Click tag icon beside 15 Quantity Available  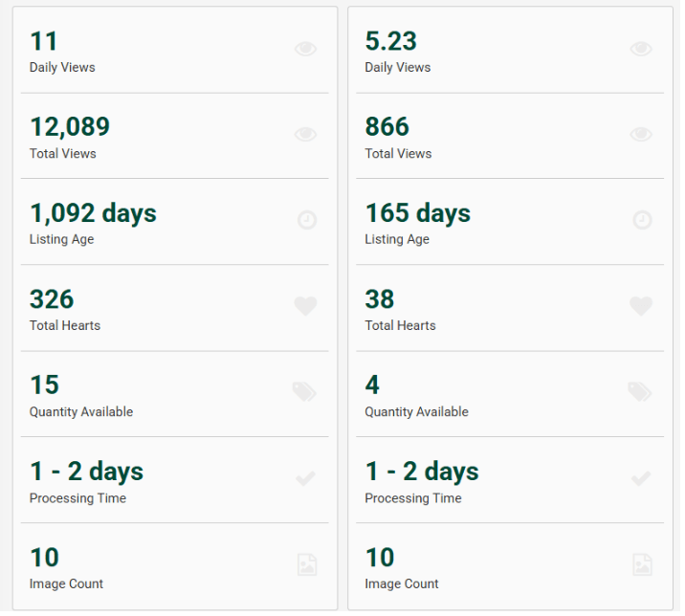click(x=304, y=391)
